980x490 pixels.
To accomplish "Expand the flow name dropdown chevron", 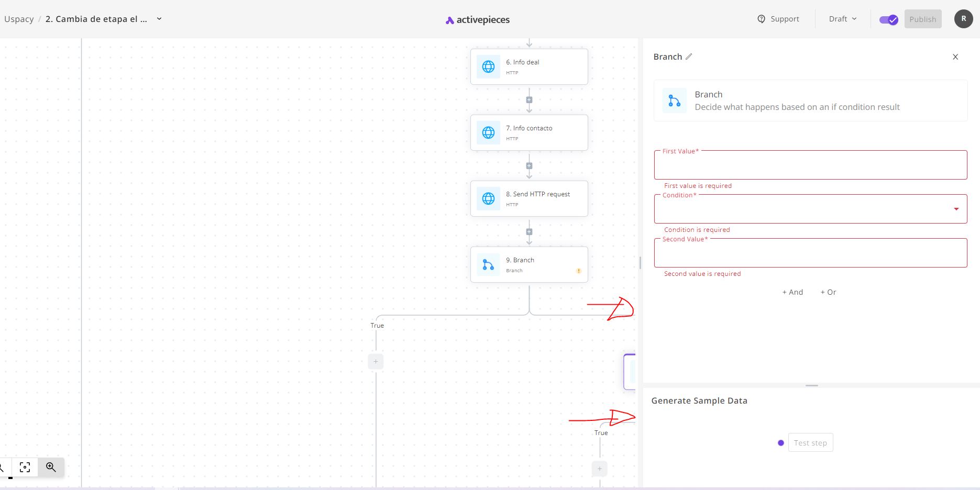I will [159, 19].
